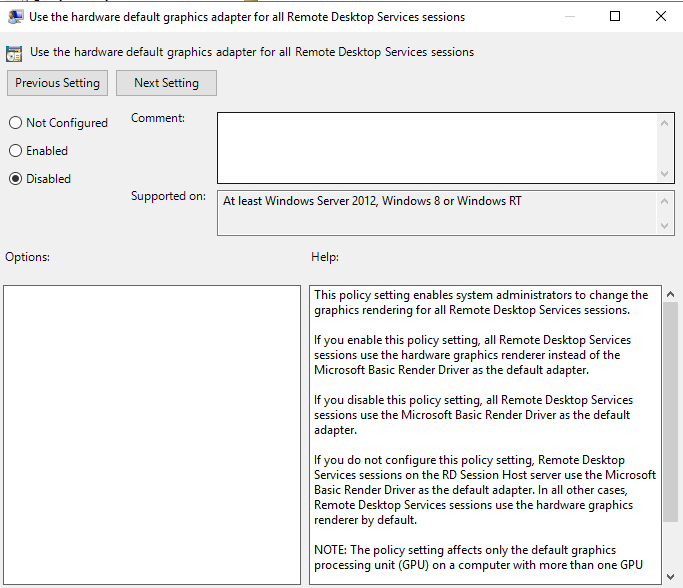This screenshot has width=683, height=588.
Task: Minimize the policy setting window
Action: (570, 16)
